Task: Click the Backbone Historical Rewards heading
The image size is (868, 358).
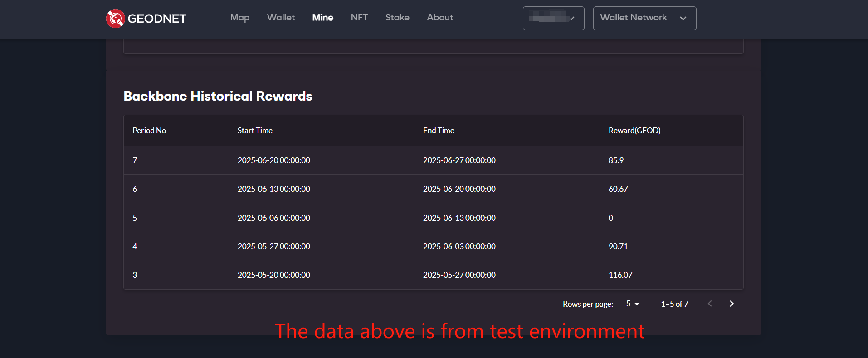Action: click(x=218, y=96)
